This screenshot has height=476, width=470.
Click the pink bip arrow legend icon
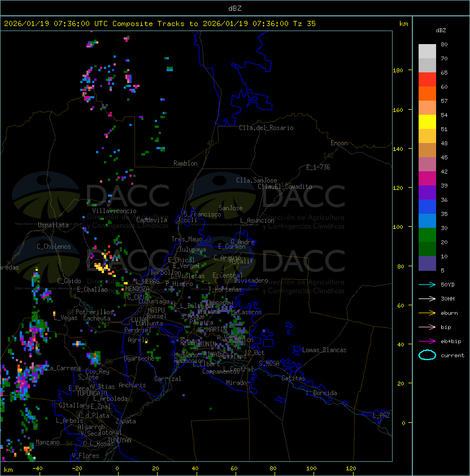pos(427,327)
